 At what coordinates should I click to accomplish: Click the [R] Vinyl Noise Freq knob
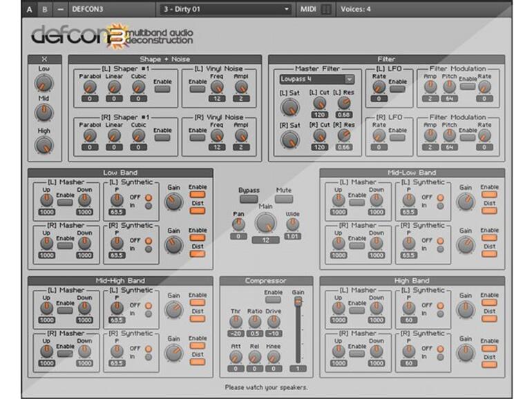coord(217,135)
